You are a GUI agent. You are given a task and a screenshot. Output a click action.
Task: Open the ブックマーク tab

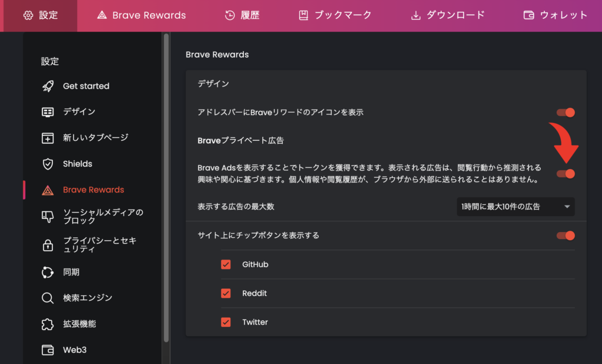(335, 15)
